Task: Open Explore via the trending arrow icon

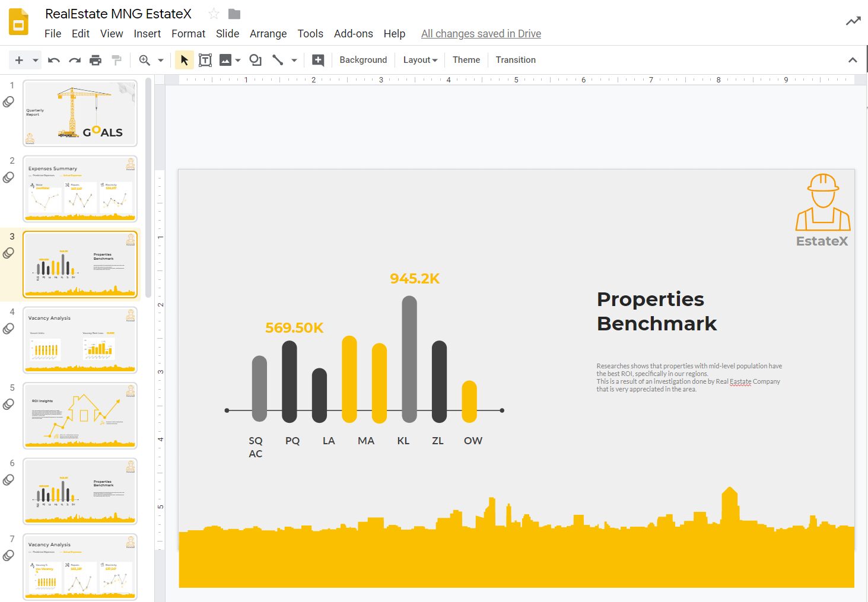Action: point(853,20)
